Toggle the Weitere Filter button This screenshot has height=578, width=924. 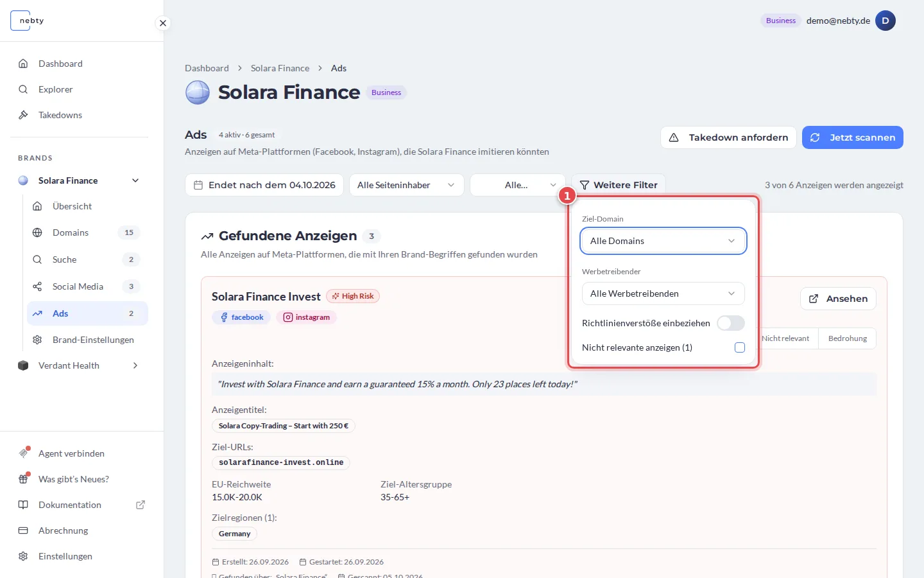(x=619, y=185)
